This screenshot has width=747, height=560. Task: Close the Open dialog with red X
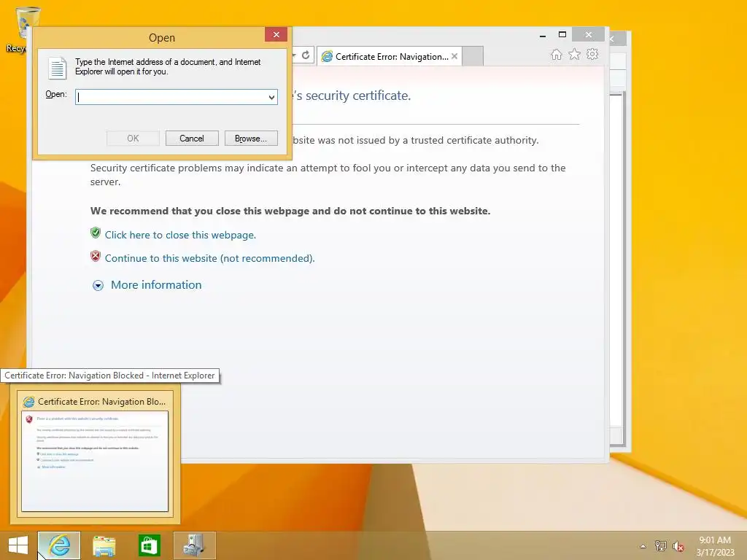click(276, 34)
